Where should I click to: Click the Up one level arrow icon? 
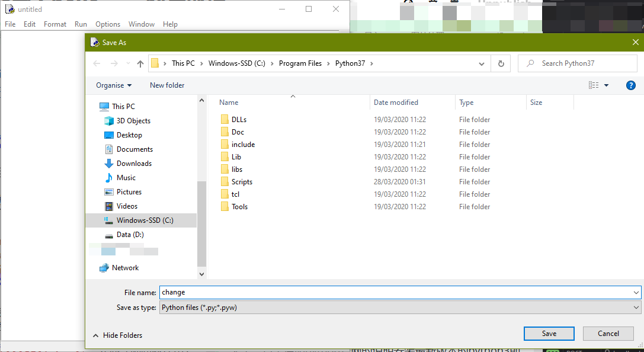pyautogui.click(x=140, y=63)
